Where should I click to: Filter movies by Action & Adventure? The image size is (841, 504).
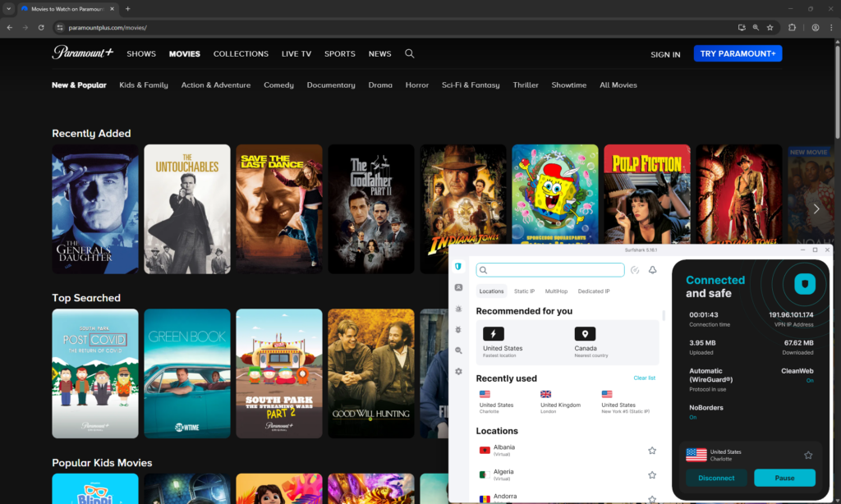point(216,85)
